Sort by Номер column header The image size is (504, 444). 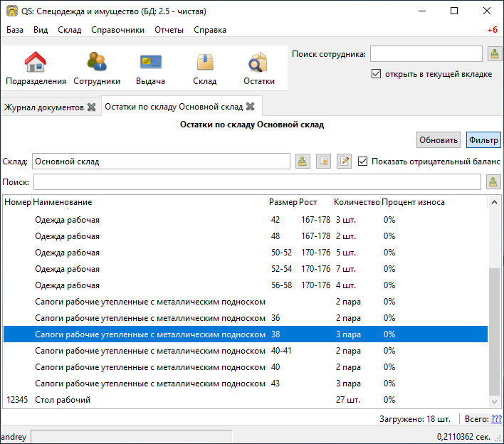pyautogui.click(x=17, y=202)
